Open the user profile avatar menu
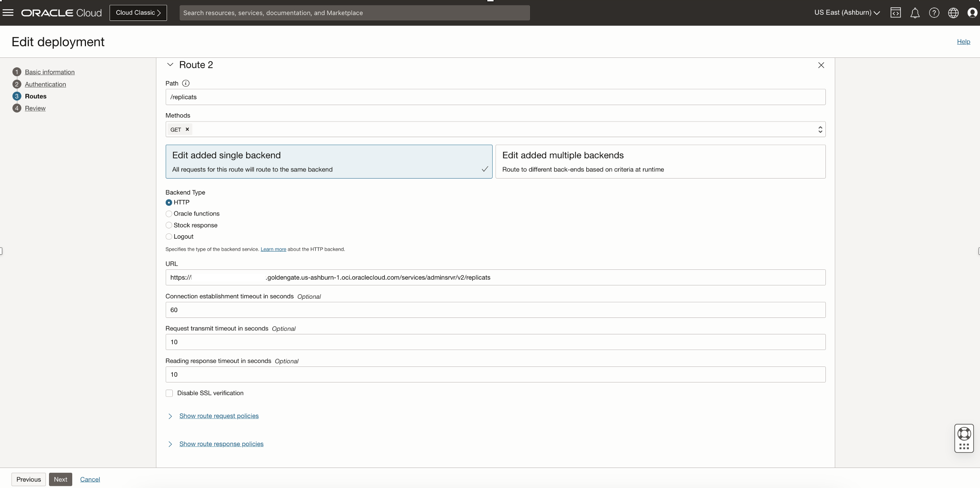980x488 pixels. point(972,13)
